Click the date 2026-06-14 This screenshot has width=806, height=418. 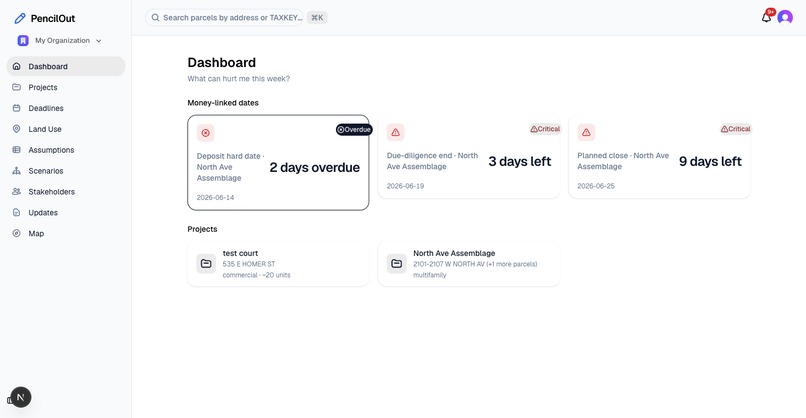pos(215,197)
